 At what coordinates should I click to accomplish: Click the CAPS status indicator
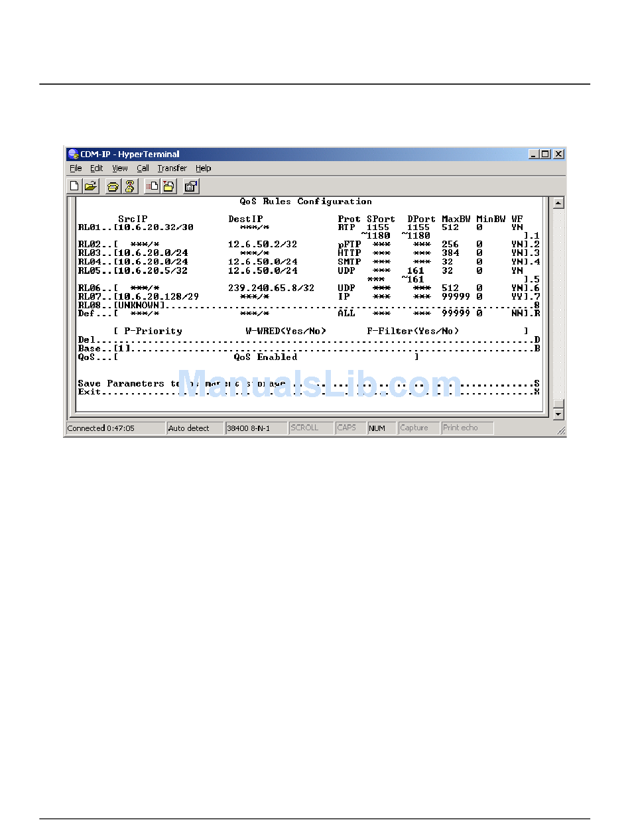pos(350,428)
